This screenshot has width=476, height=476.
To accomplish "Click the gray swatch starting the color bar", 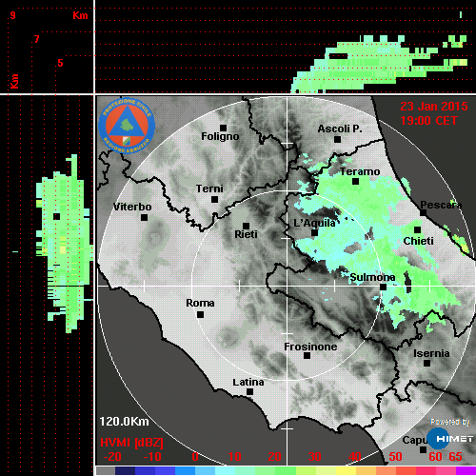I will click(x=106, y=470).
